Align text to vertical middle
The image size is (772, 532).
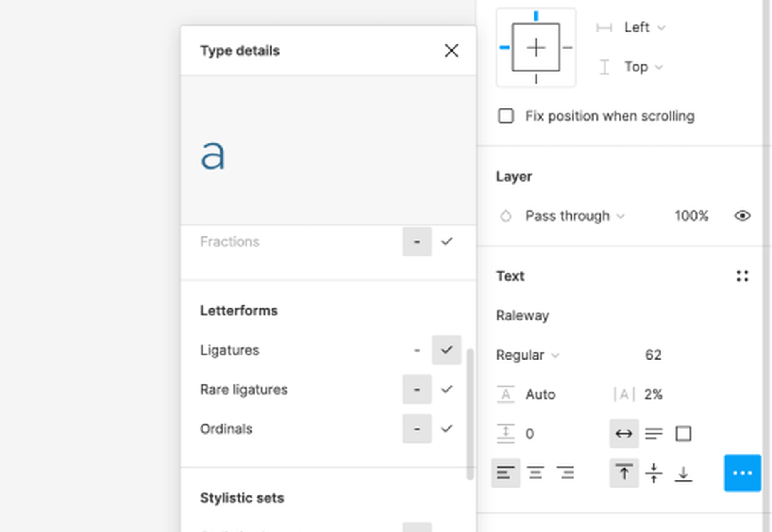[653, 473]
